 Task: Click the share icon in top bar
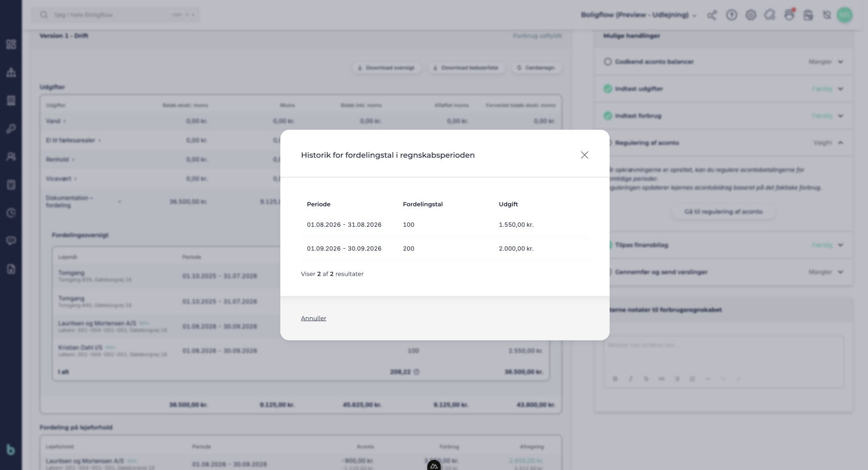click(x=712, y=15)
